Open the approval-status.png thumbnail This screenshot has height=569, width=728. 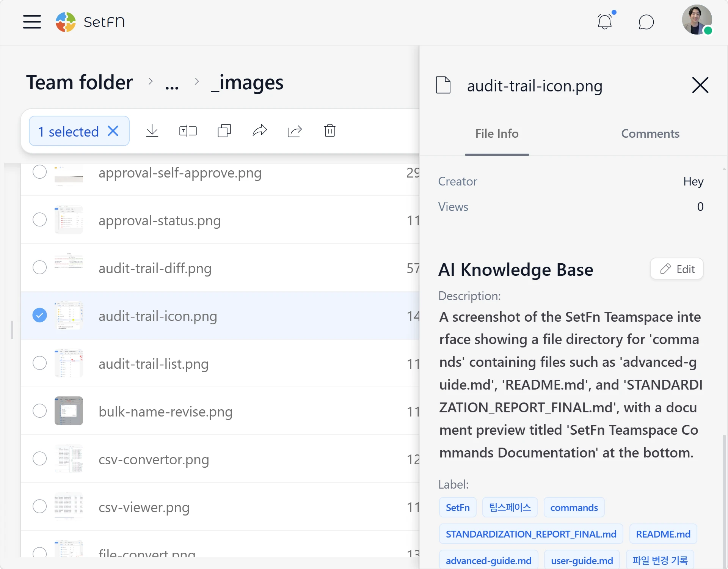point(69,220)
